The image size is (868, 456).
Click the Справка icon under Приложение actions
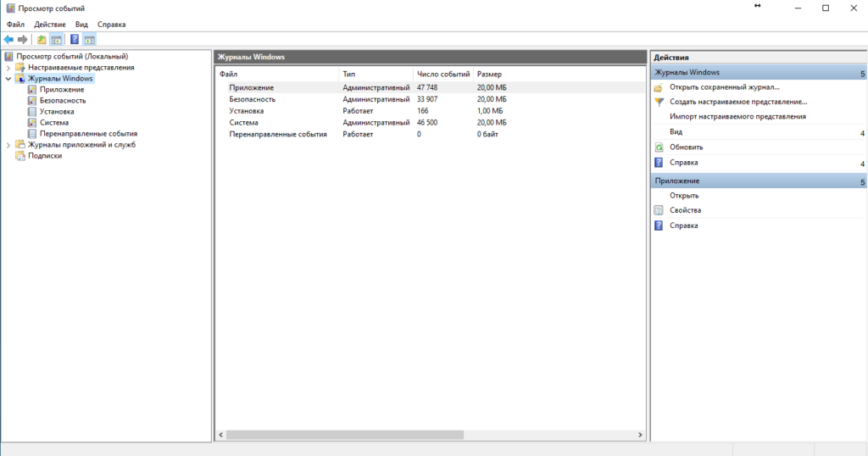[659, 225]
